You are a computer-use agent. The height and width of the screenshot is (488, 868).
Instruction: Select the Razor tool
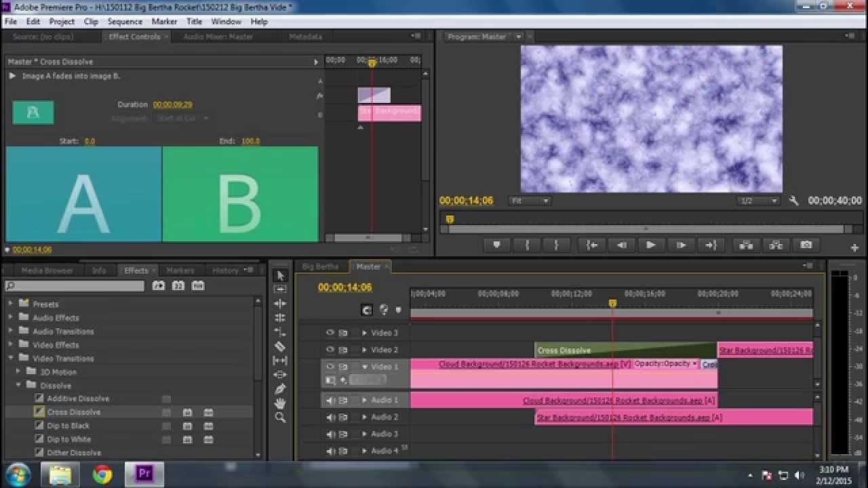(280, 346)
